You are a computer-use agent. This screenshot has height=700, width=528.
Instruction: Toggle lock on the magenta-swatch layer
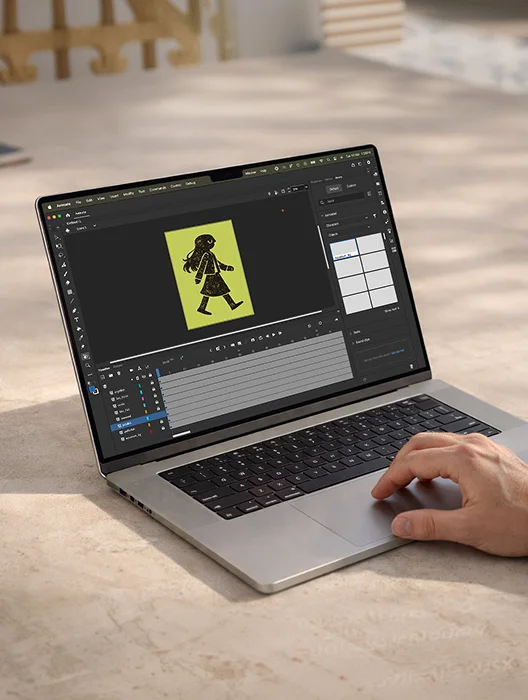[x=155, y=395]
